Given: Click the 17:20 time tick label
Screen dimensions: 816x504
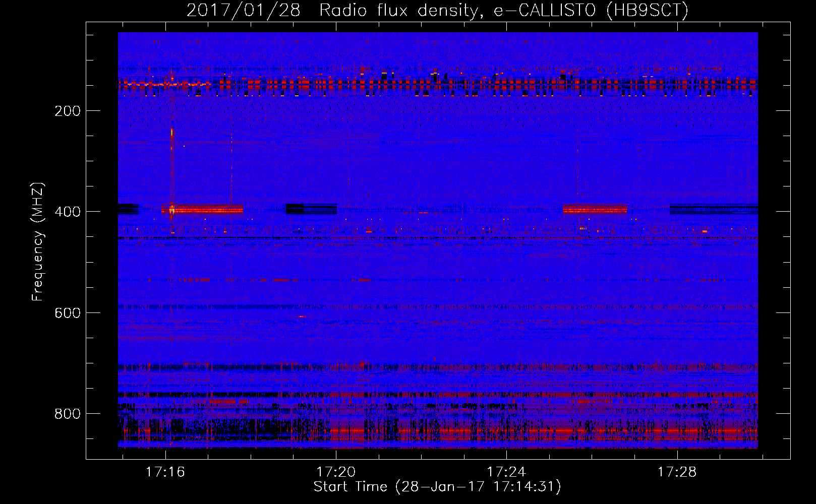Looking at the screenshot, I should pos(336,472).
